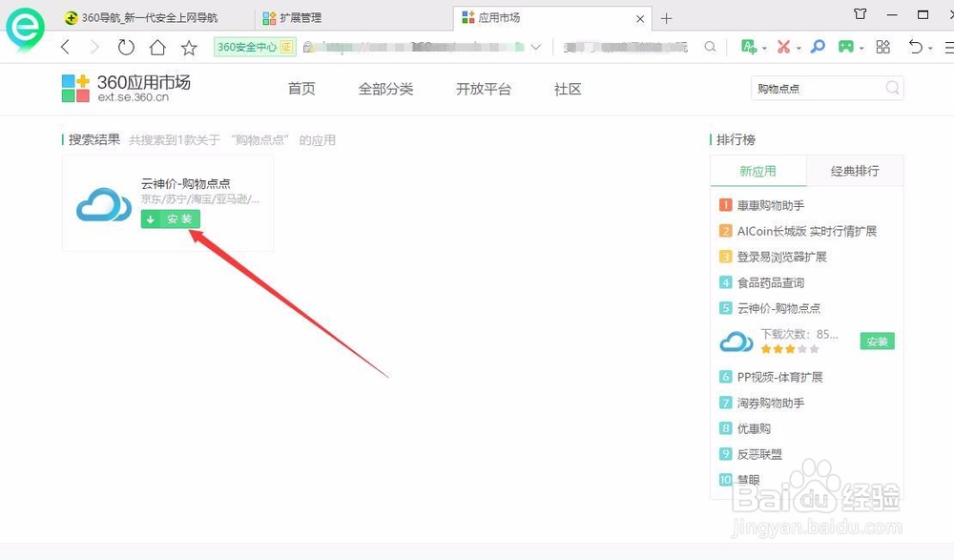Close the 应用市场 tab
Screen dimensions: 954x560
point(640,19)
